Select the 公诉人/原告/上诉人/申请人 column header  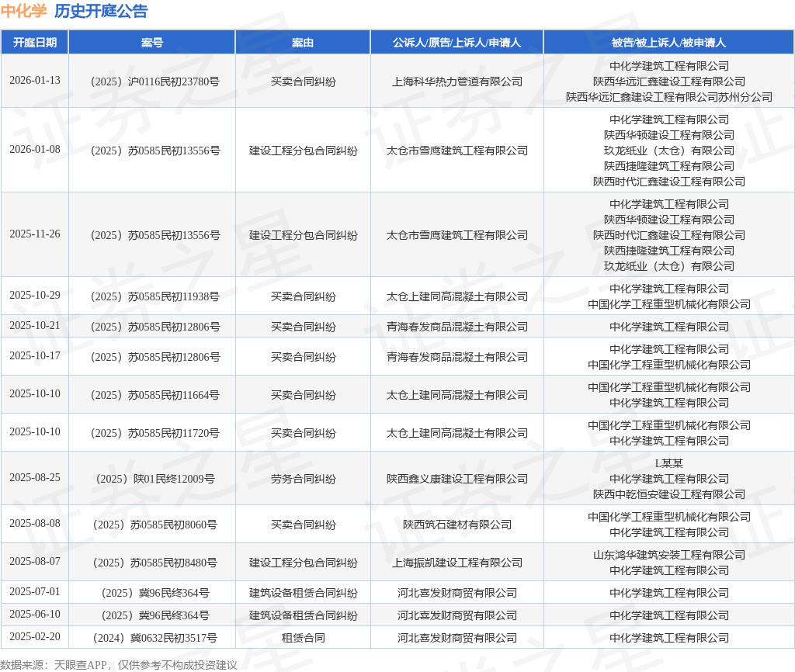pyautogui.click(x=457, y=43)
